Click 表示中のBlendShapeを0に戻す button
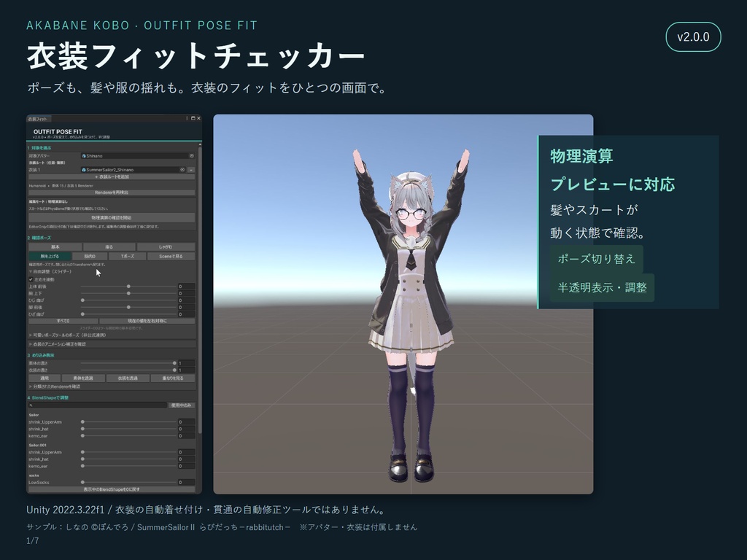 tap(112, 489)
